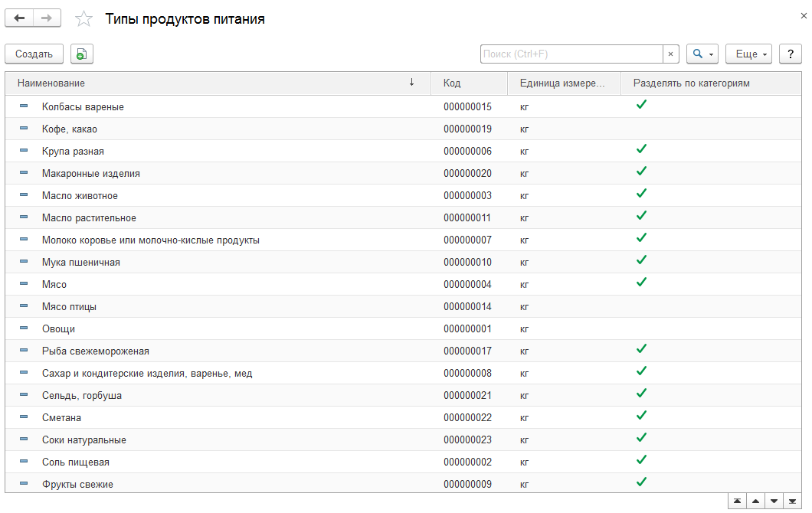Click the forward navigation arrow

tap(47, 18)
